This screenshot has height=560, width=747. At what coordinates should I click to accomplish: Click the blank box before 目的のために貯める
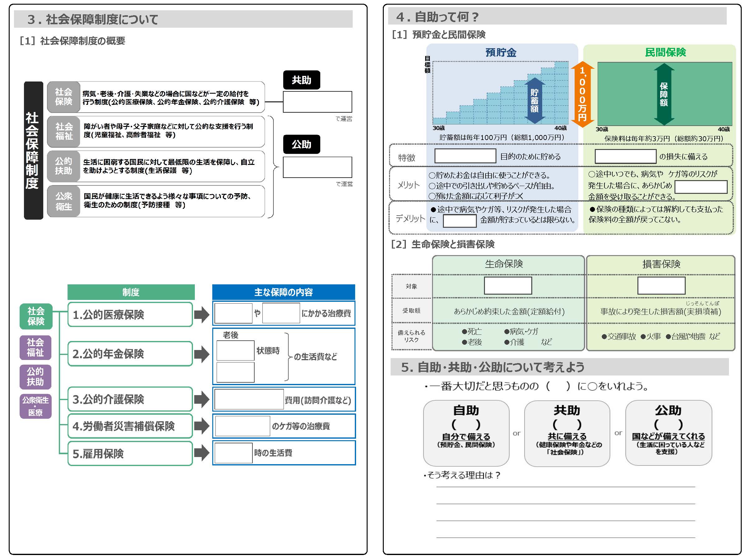coord(465,156)
